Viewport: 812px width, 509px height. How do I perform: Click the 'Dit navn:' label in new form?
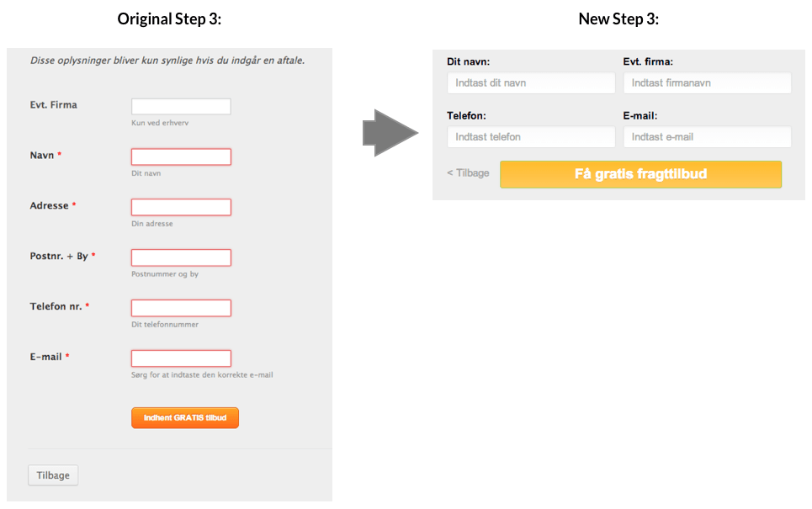pos(469,61)
